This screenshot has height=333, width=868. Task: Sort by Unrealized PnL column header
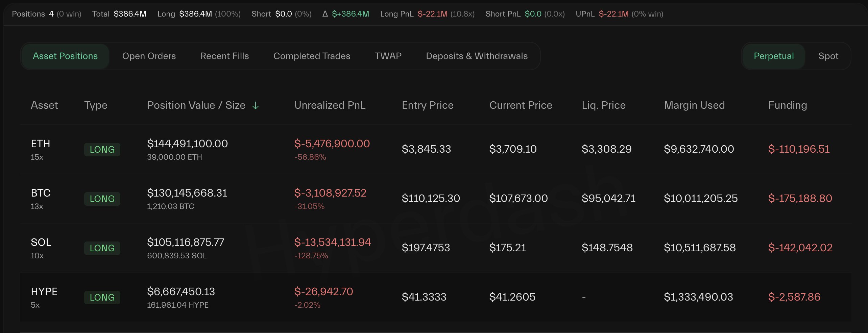click(x=330, y=105)
